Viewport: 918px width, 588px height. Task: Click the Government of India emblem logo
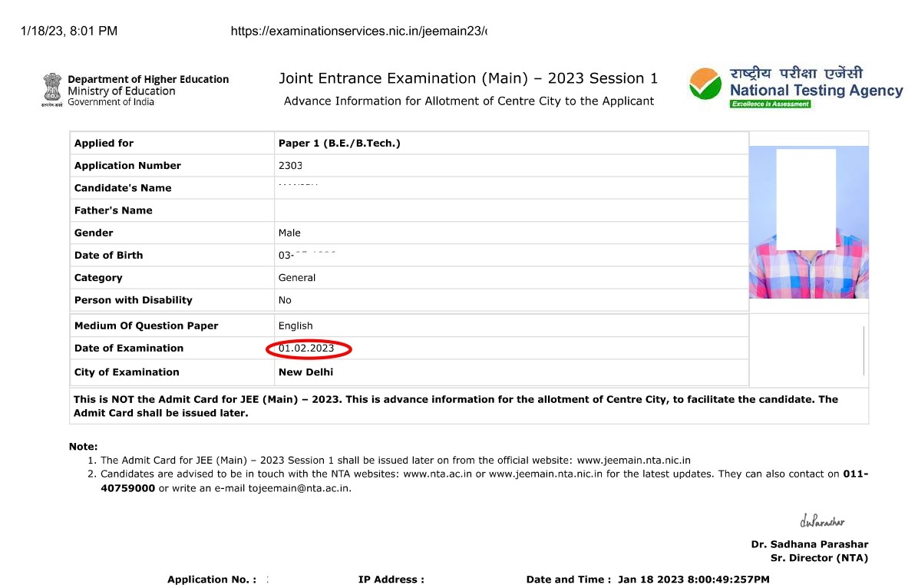point(51,88)
